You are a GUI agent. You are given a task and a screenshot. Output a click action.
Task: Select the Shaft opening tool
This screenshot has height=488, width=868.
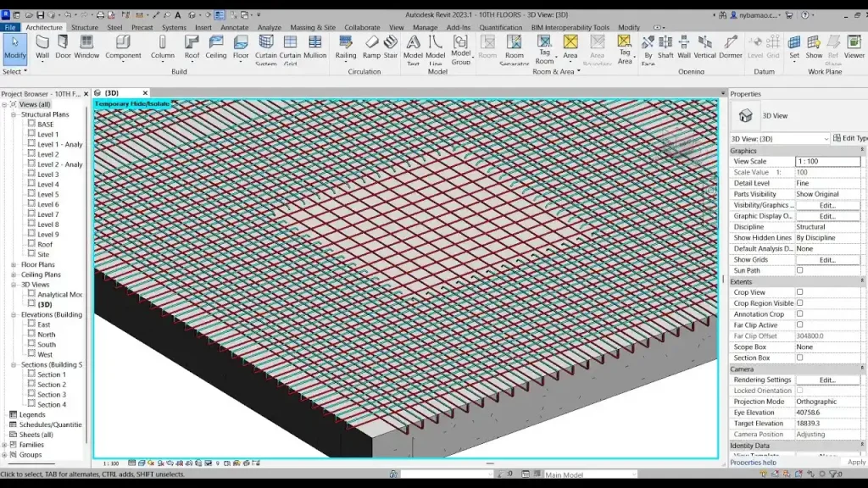click(665, 46)
